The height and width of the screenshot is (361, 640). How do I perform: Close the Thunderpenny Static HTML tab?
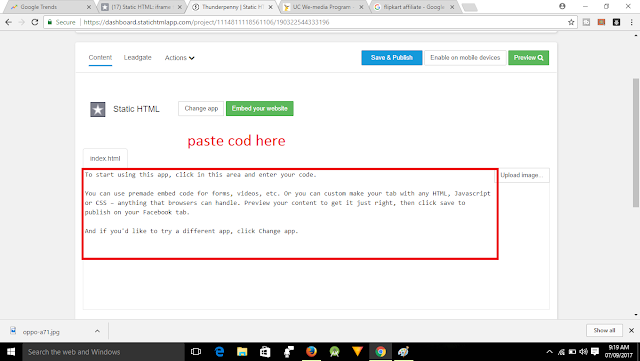270,7
